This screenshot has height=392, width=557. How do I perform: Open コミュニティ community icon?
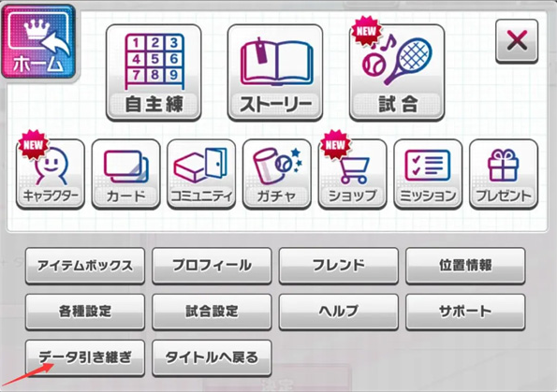point(201,174)
